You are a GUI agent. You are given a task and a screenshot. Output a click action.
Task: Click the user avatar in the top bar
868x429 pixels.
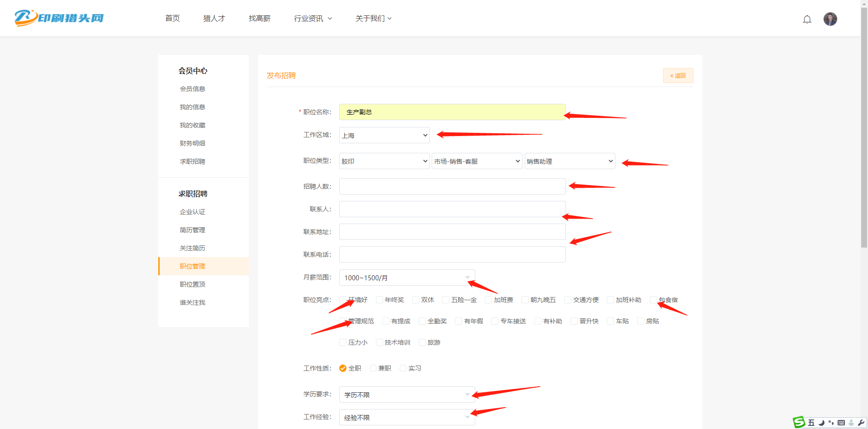pos(830,19)
